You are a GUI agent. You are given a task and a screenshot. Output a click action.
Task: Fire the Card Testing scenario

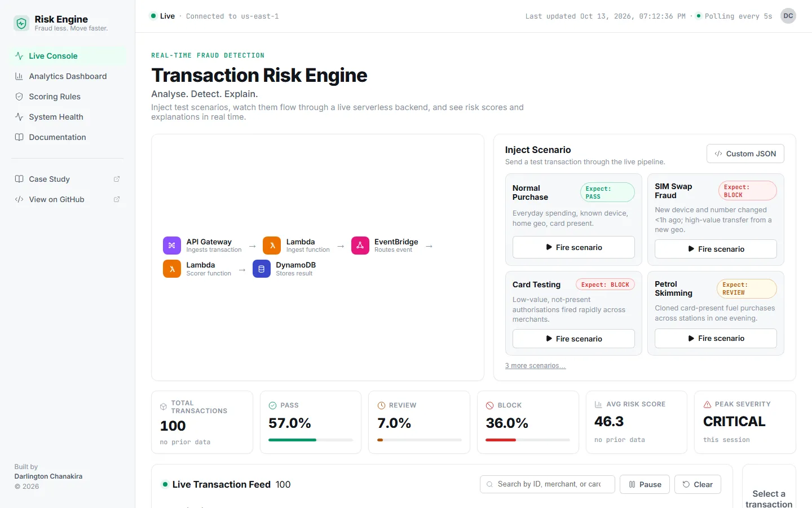click(573, 339)
